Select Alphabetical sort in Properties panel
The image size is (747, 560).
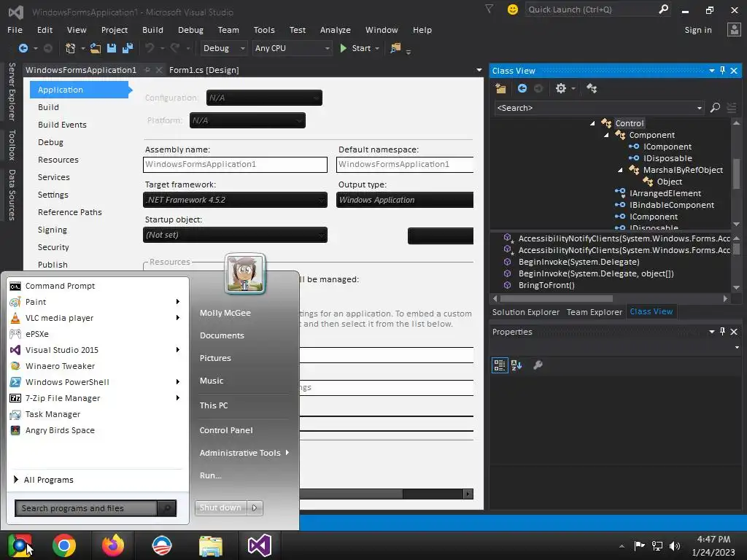[516, 365]
